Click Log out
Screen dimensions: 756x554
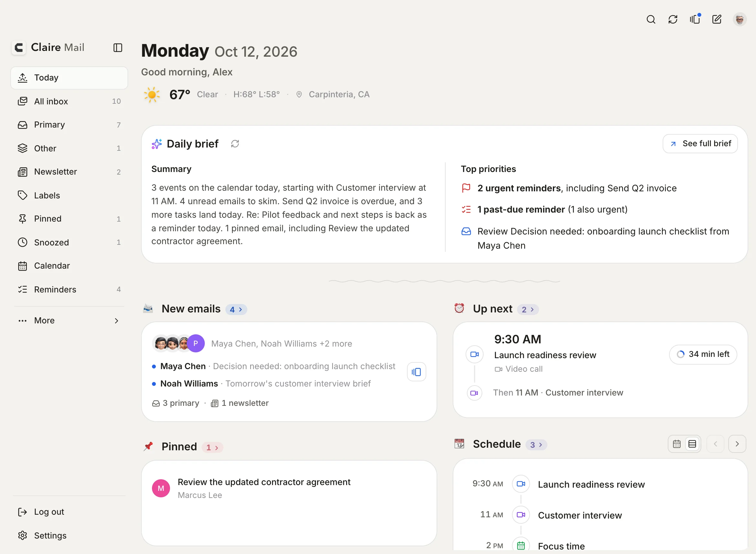69,512
